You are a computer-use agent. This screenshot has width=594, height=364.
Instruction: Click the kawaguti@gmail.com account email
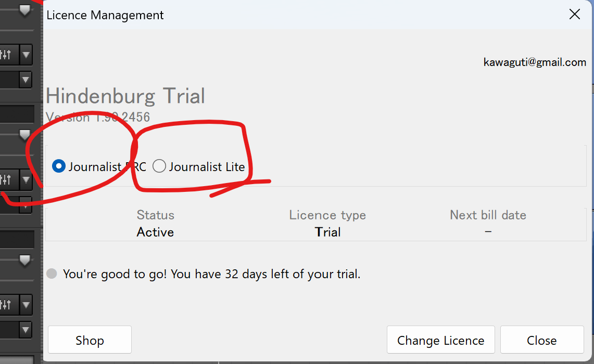(535, 62)
